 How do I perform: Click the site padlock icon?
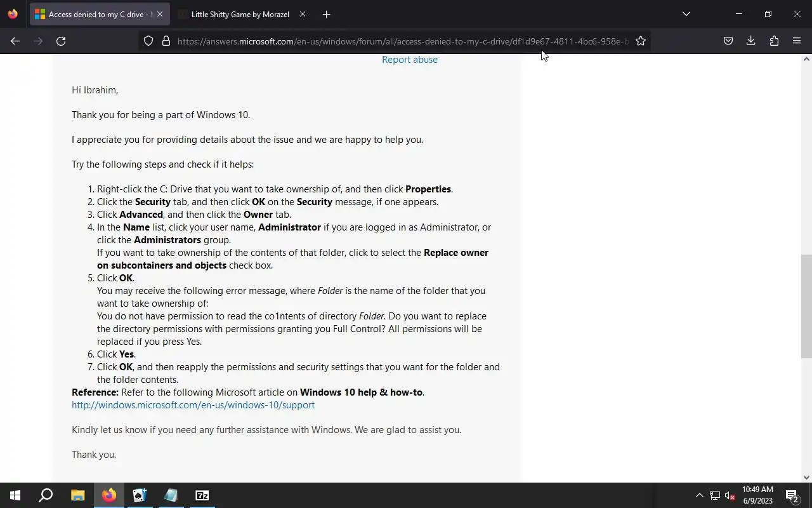[x=166, y=41]
